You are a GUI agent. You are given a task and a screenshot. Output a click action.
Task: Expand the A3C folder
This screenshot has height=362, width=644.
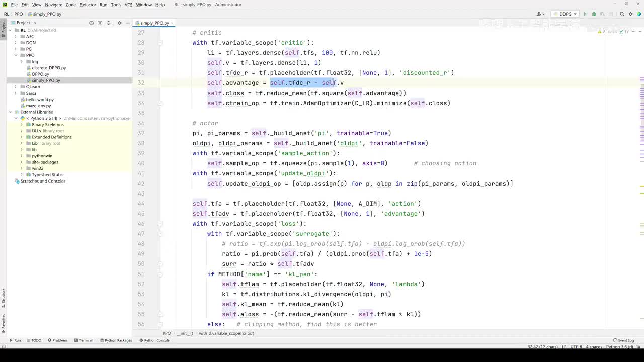click(x=16, y=37)
